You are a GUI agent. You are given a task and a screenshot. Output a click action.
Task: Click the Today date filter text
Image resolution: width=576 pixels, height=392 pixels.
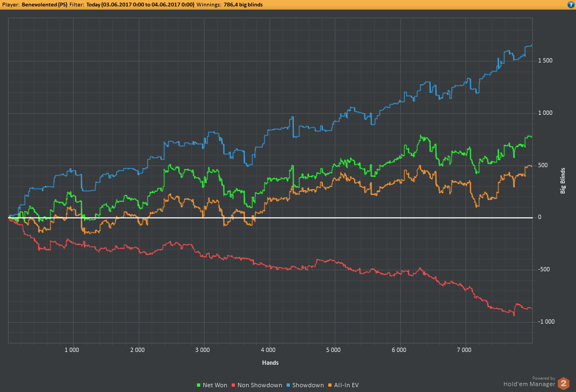click(140, 5)
